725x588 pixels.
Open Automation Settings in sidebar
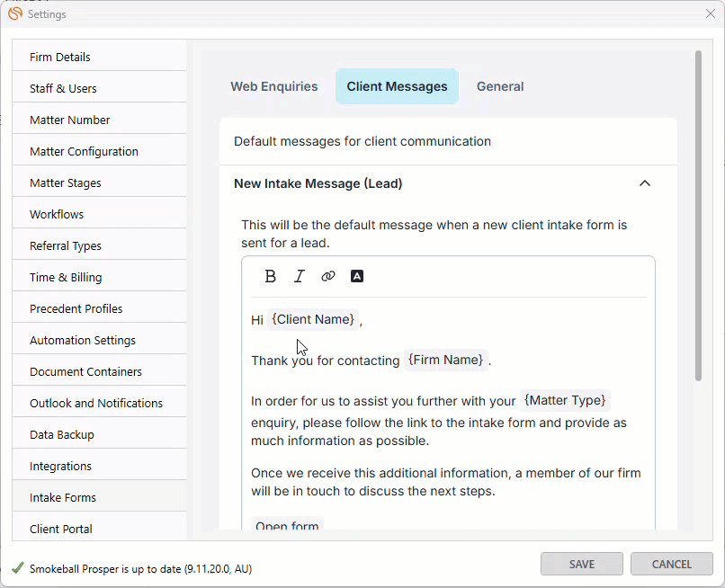click(83, 340)
